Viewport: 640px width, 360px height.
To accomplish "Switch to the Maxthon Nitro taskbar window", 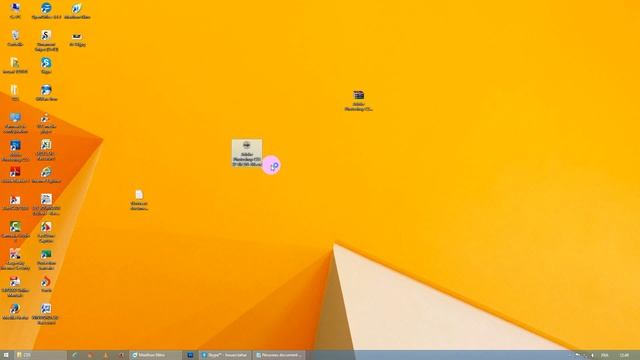I will pos(155,355).
